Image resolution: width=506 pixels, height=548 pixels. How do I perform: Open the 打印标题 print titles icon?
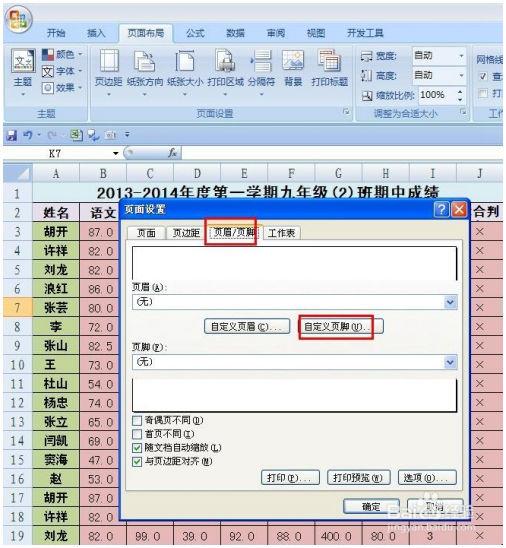[330, 68]
